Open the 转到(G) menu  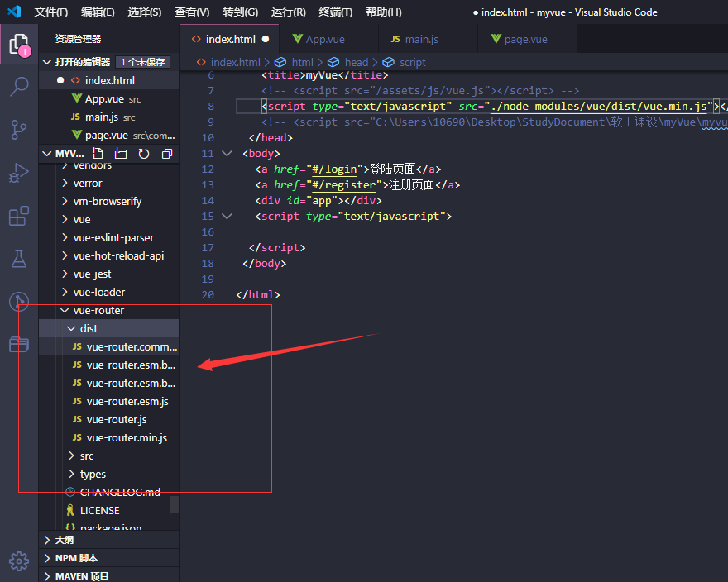[x=240, y=12]
